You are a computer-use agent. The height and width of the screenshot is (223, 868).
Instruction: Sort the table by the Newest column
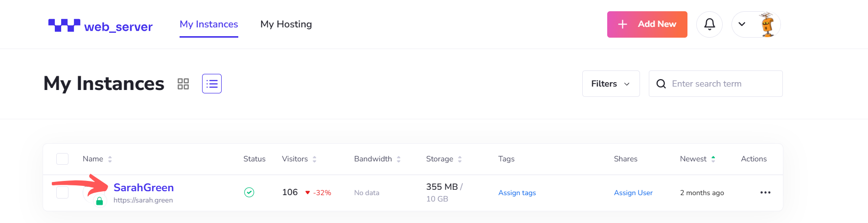click(x=698, y=159)
